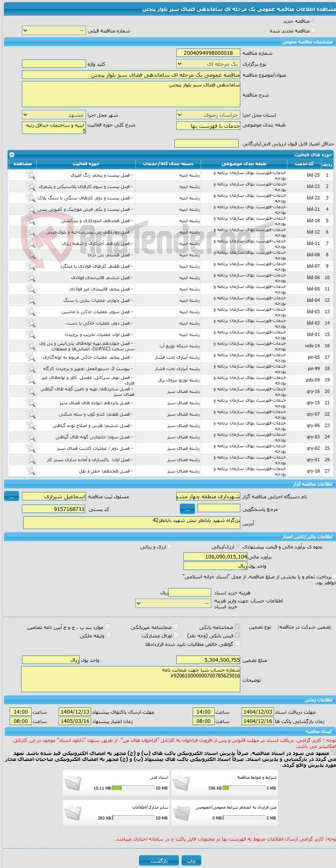Open view icon for row bld-23
The width and height of the screenshot is (336, 868).
tap(30, 186)
